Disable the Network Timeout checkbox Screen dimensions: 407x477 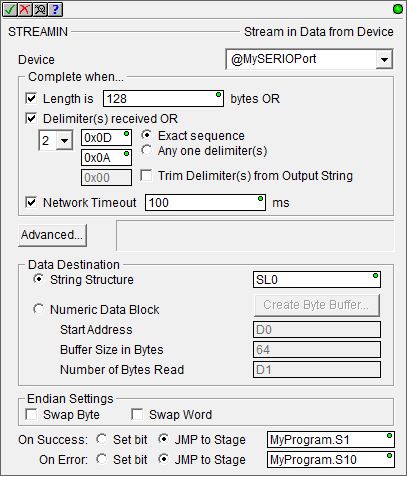coord(31,202)
